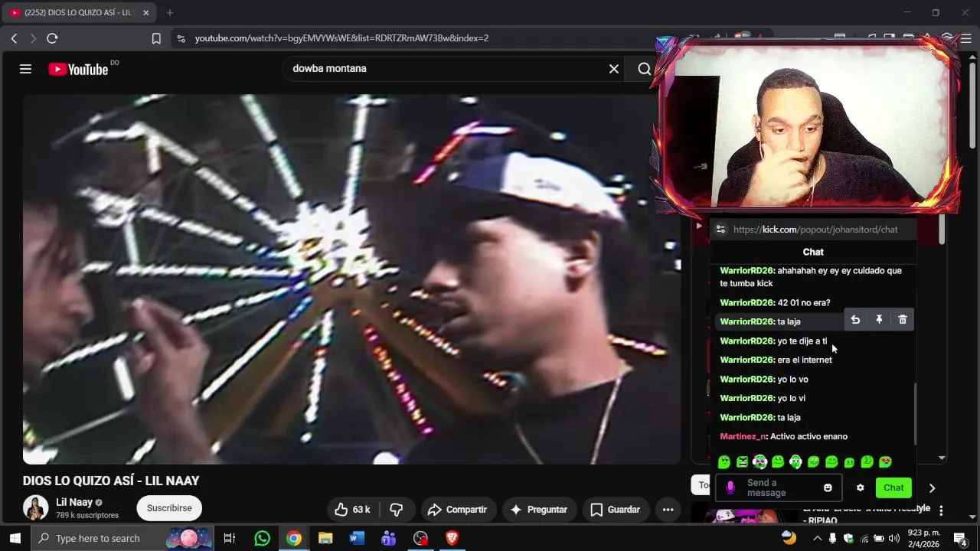Click the '42 01 no era?' chat message
Screen dimensions: 980x551
point(803,302)
